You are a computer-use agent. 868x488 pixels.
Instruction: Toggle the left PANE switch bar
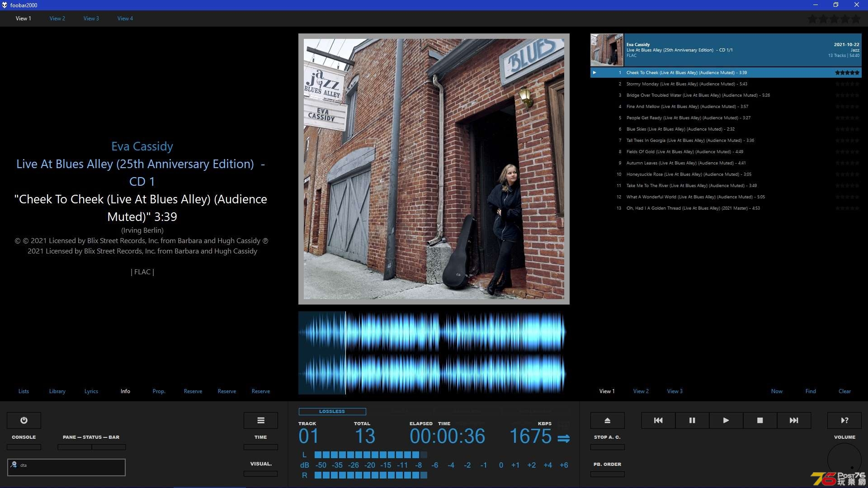point(75,447)
